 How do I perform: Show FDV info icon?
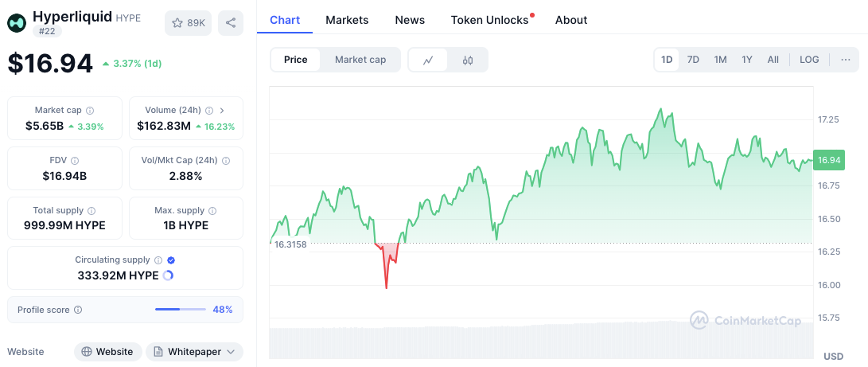pyautogui.click(x=75, y=161)
